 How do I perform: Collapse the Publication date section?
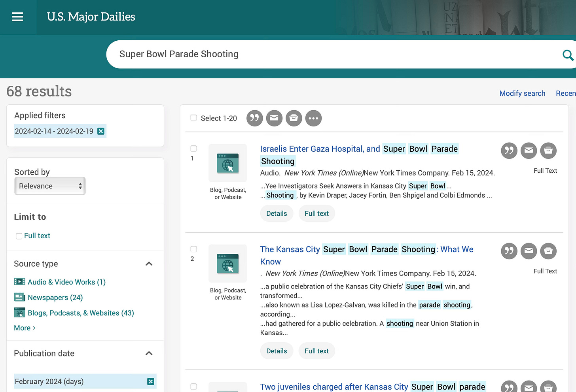[149, 353]
